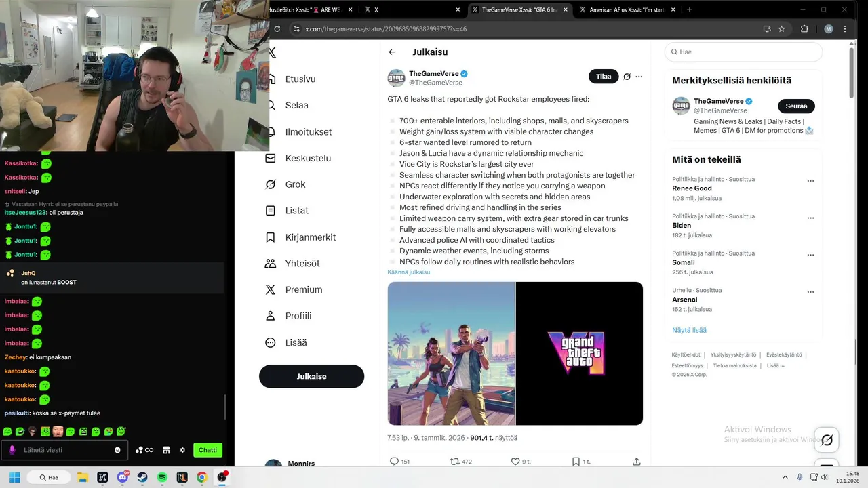This screenshot has width=868, height=488.
Task: Open the Renee Good trending topic
Action: point(692,188)
